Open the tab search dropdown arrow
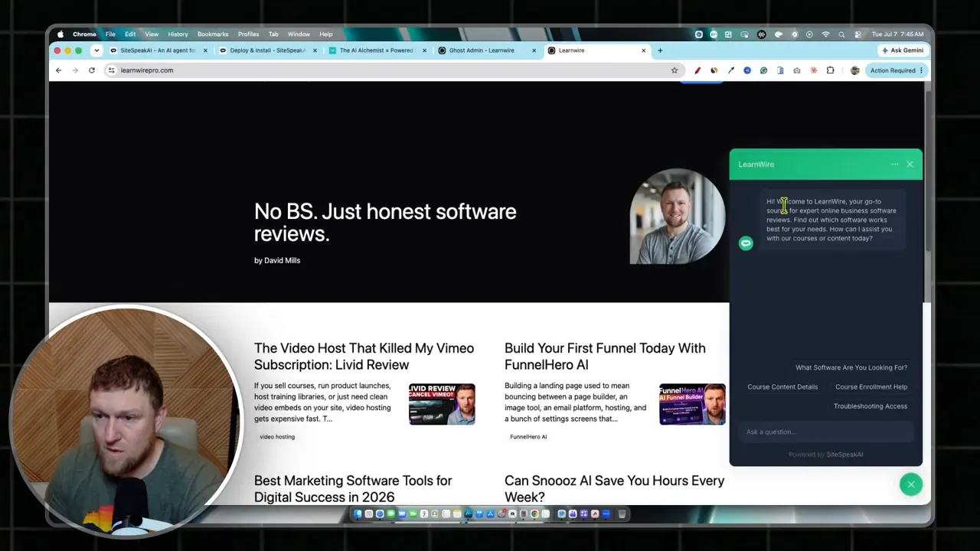980x551 pixels. 96,51
